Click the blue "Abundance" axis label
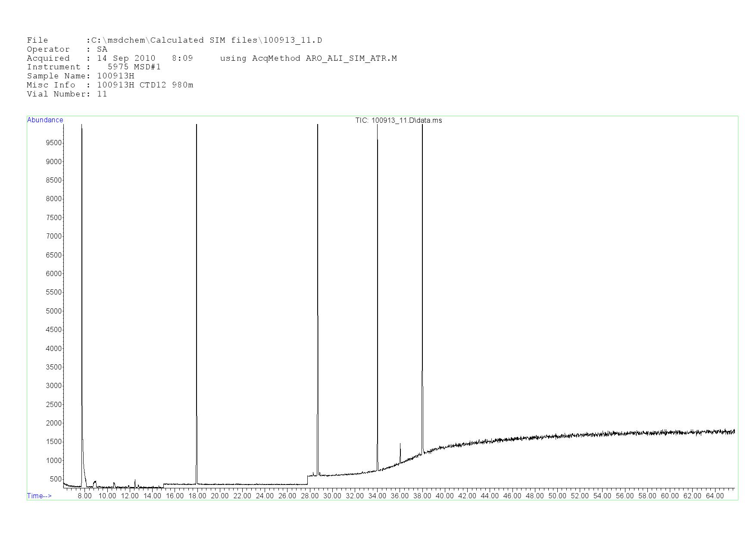This screenshot has height=534, width=756. [45, 120]
